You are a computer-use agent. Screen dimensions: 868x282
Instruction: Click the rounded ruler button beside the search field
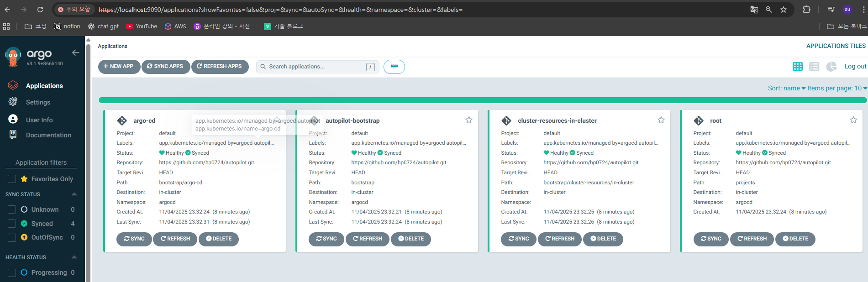click(394, 67)
